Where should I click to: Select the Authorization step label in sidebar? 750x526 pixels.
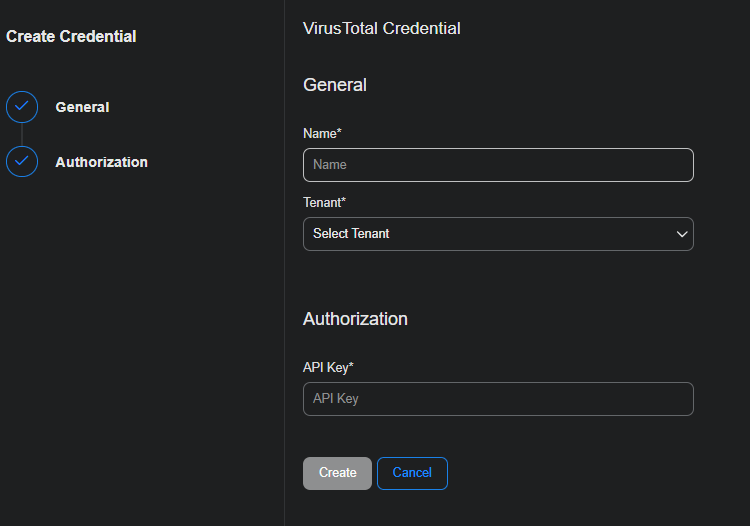[101, 162]
